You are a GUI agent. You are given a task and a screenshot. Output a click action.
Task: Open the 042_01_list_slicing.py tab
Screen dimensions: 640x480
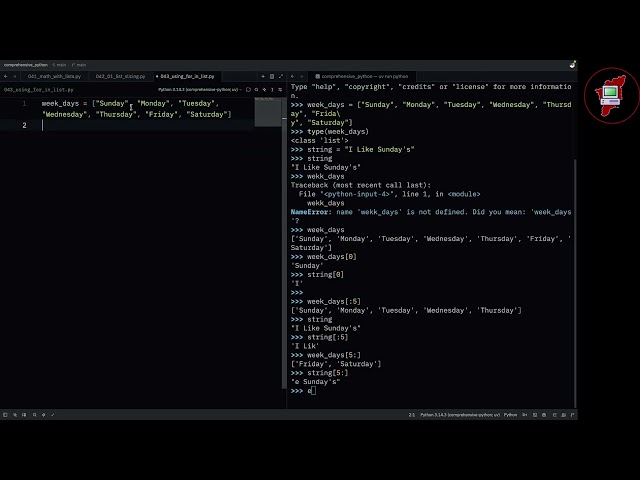[120, 76]
